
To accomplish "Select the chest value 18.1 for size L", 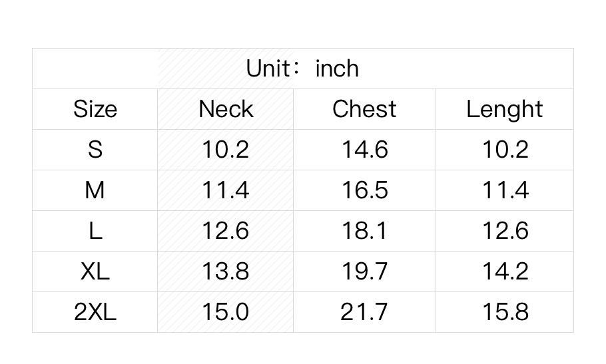I will [x=364, y=231].
